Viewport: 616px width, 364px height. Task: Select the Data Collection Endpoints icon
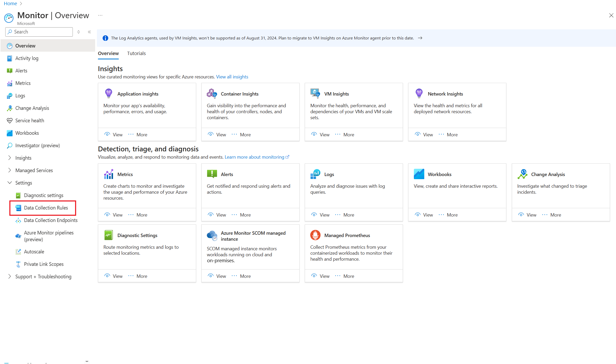(18, 220)
